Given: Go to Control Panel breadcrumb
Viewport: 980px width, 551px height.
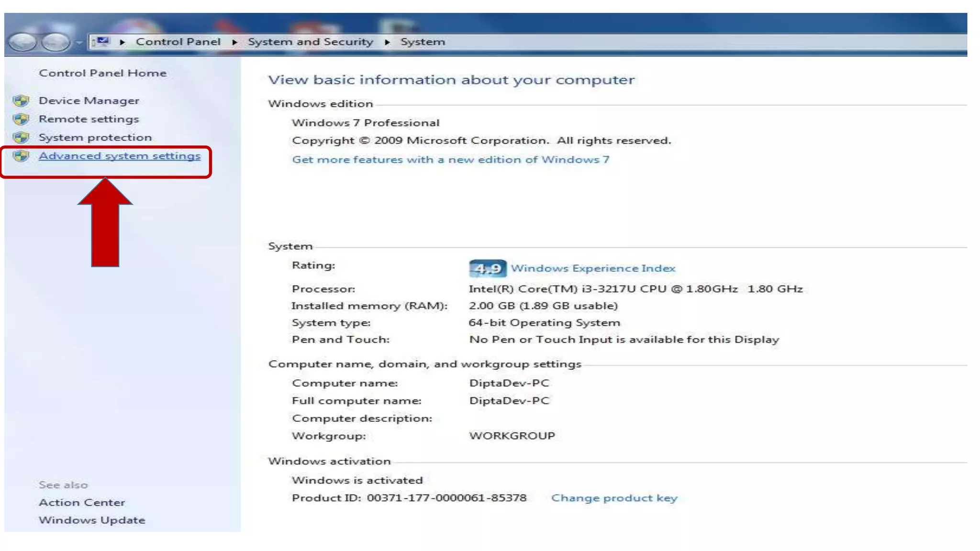Looking at the screenshot, I should (178, 42).
